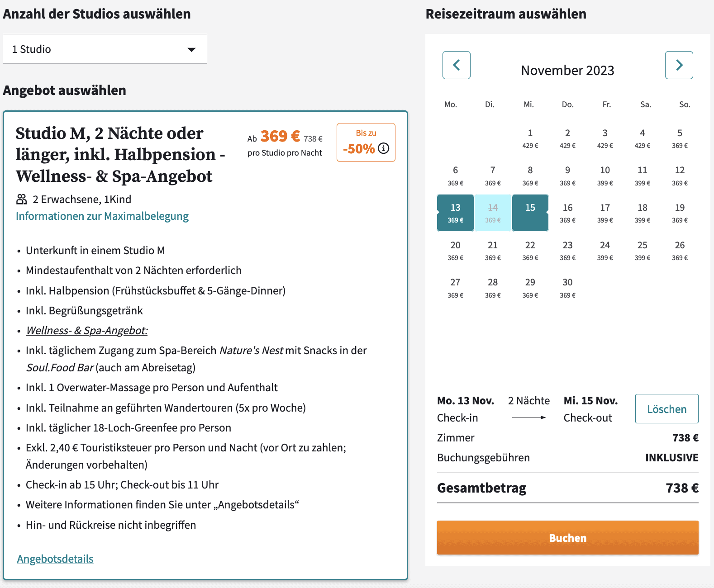Image resolution: width=714 pixels, height=588 pixels.
Task: Select November 22 in the calendar
Action: click(x=530, y=250)
